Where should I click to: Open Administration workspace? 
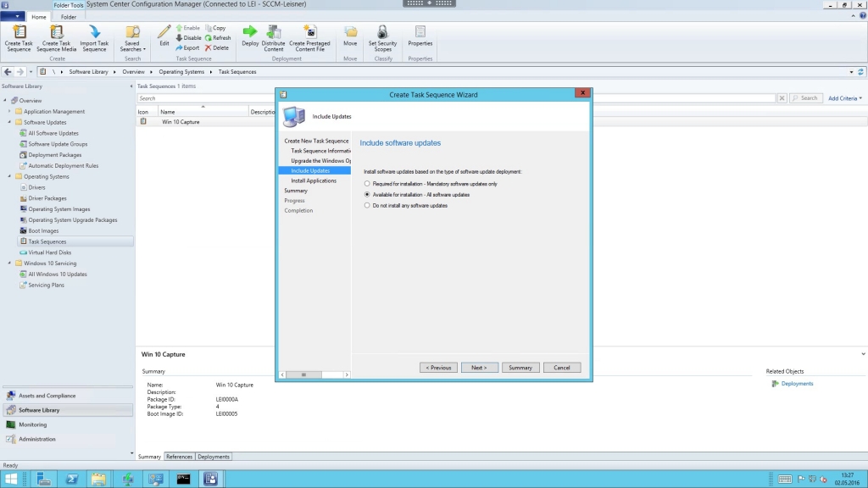68,439
